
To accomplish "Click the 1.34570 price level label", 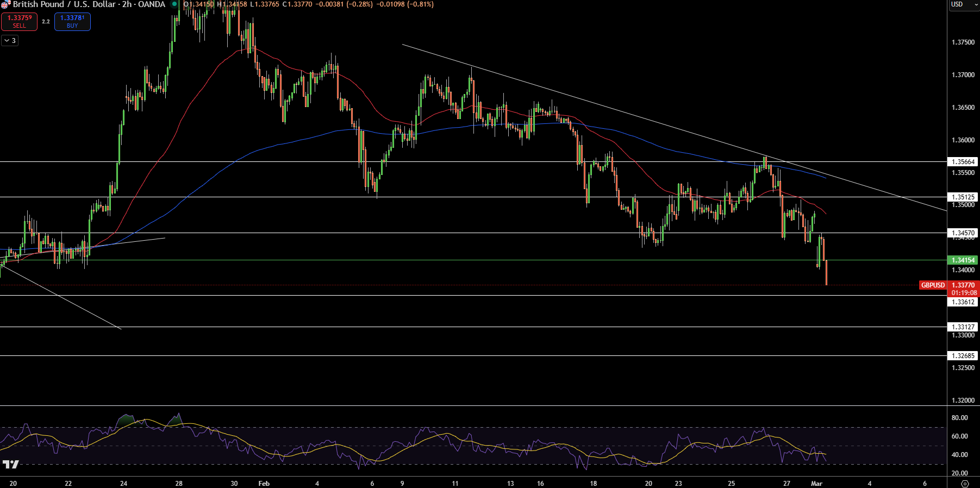I will [963, 233].
